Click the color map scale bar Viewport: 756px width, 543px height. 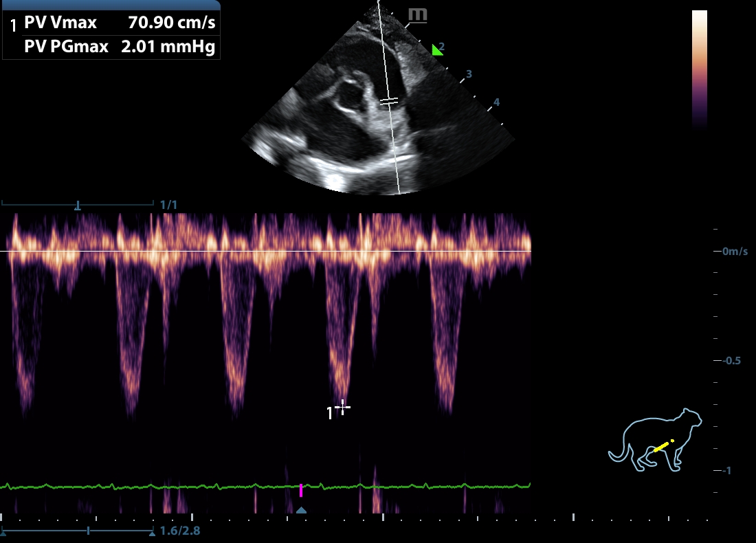(x=699, y=69)
